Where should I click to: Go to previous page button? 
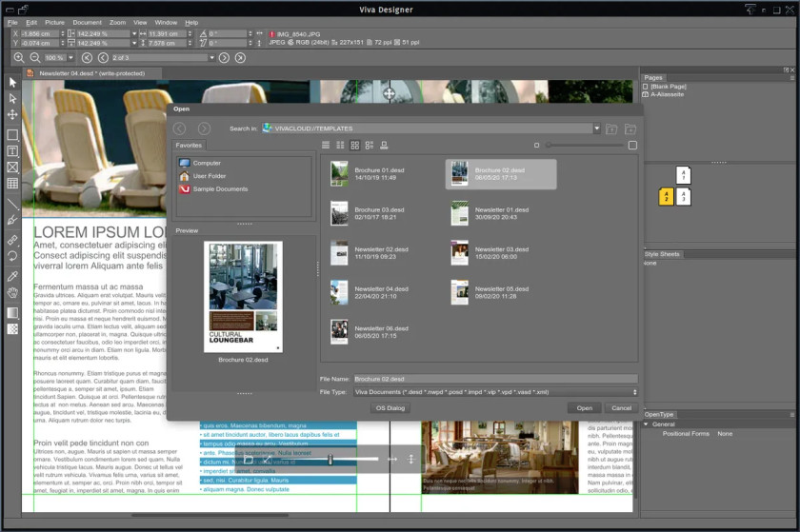point(103,58)
